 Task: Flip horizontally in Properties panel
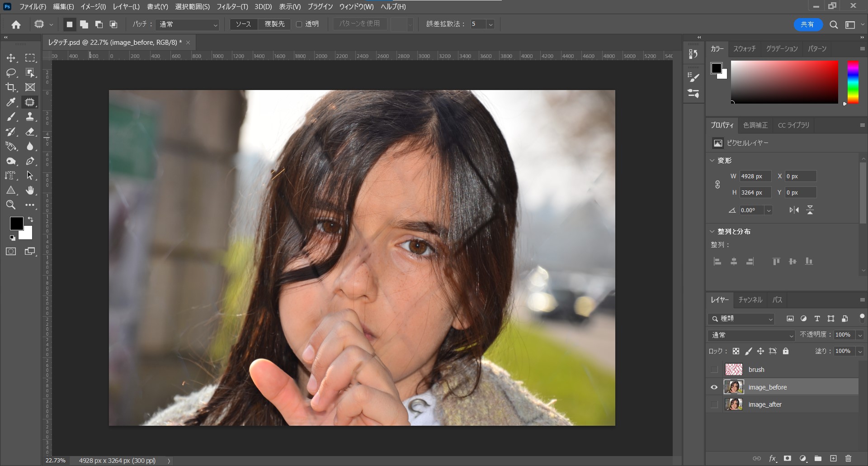794,210
